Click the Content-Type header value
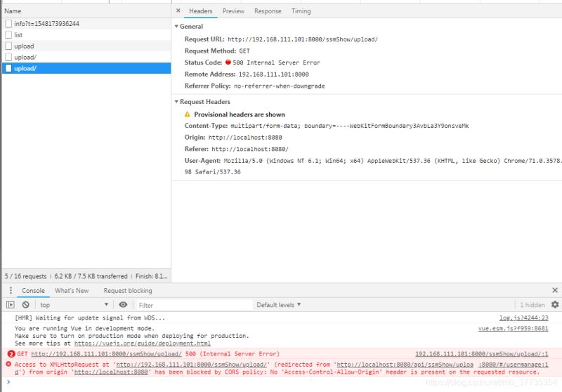Image resolution: width=562 pixels, height=392 pixels. (x=349, y=126)
